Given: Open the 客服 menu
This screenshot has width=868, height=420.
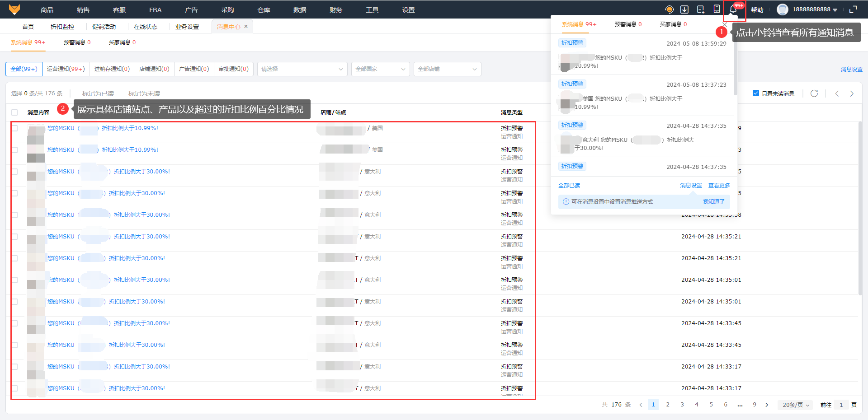Looking at the screenshot, I should [x=119, y=9].
